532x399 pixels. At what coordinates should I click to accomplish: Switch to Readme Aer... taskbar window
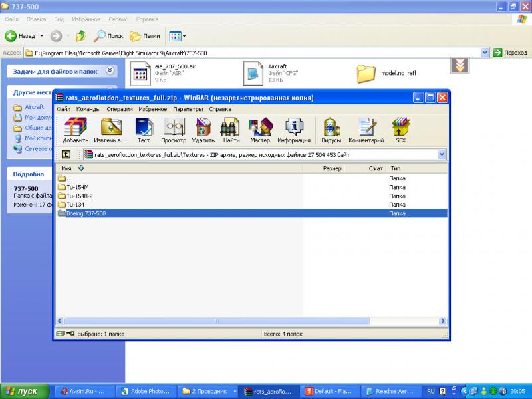pyautogui.click(x=391, y=391)
